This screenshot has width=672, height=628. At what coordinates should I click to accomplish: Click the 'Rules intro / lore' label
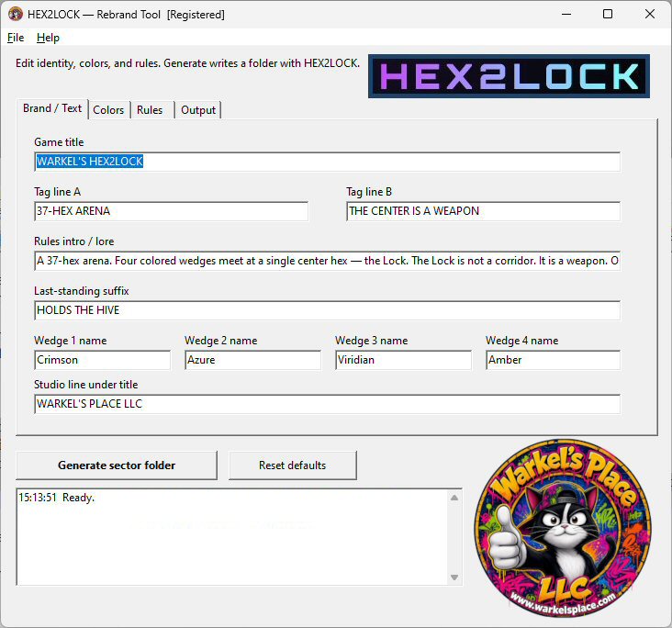click(73, 241)
